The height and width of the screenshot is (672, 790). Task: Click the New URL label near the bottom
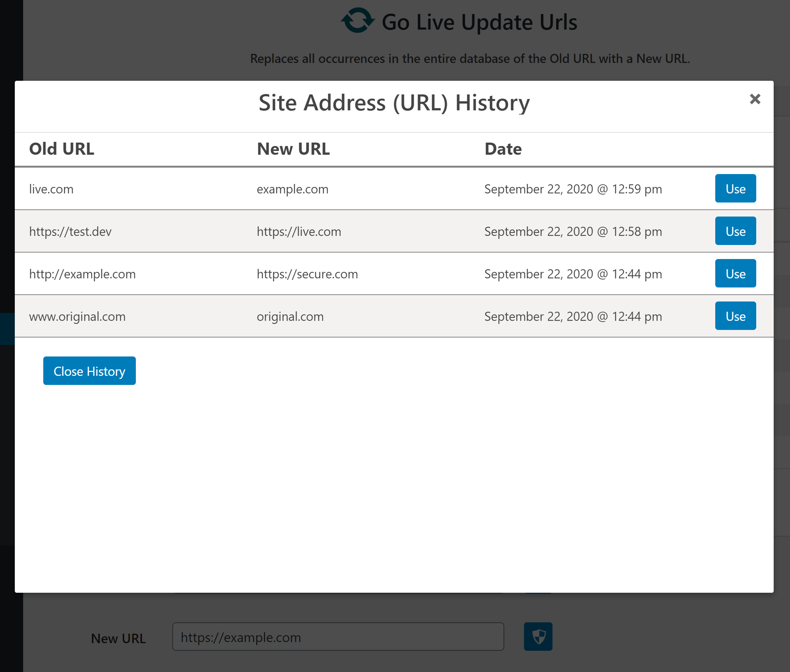click(118, 638)
